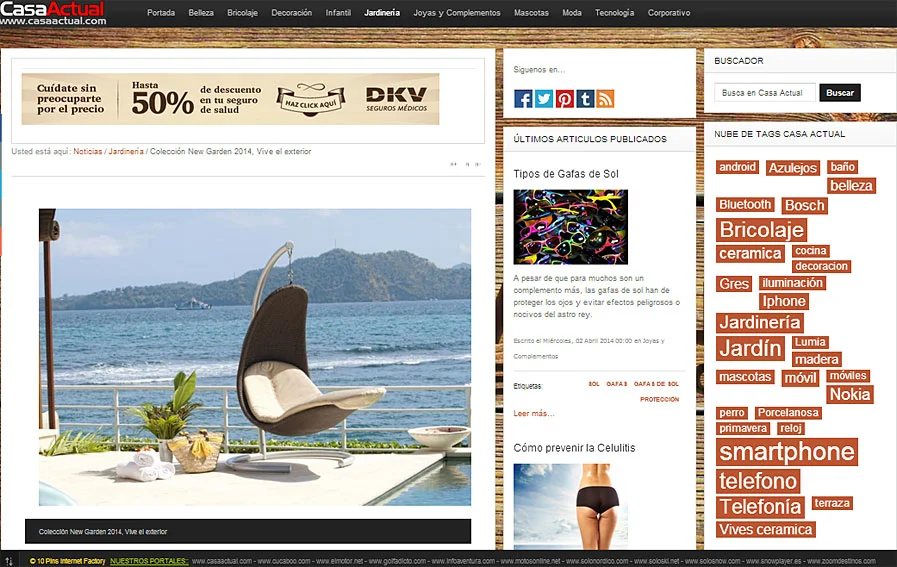Select the android tag
This screenshot has width=897, height=567.
(737, 167)
